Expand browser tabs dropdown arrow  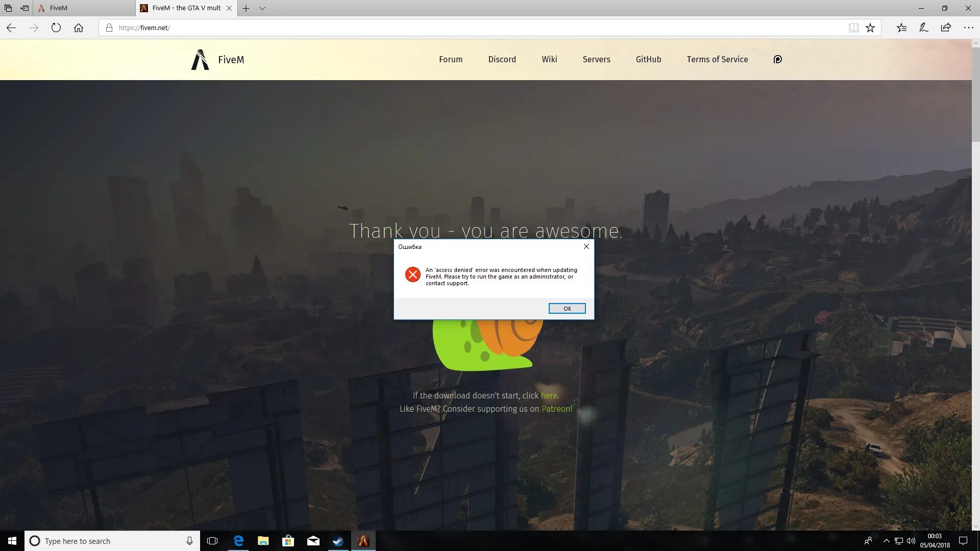click(262, 8)
